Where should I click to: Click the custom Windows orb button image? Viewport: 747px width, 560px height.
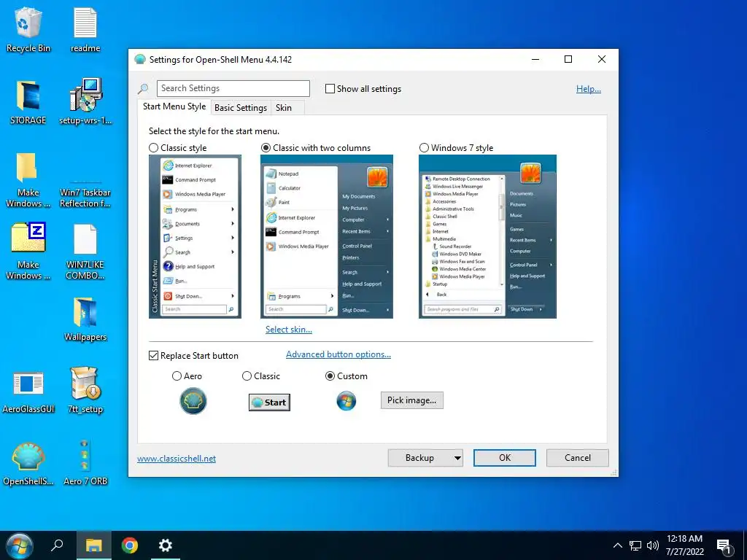click(x=347, y=401)
